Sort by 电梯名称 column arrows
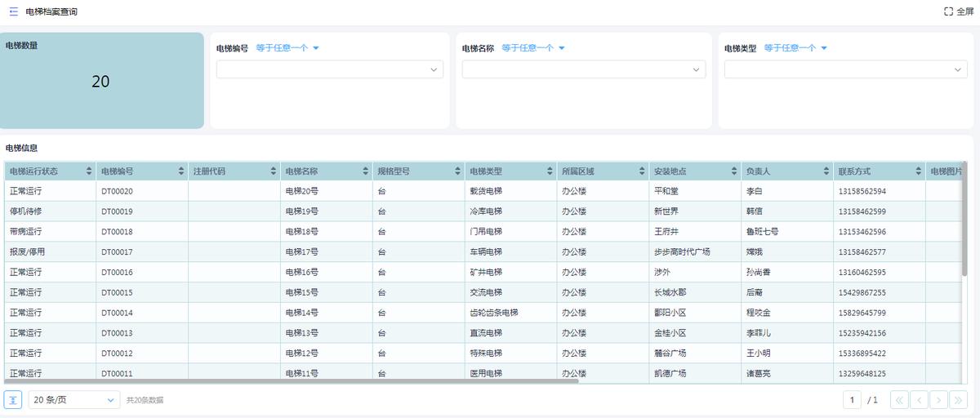This screenshot has height=418, width=980. coord(365,171)
